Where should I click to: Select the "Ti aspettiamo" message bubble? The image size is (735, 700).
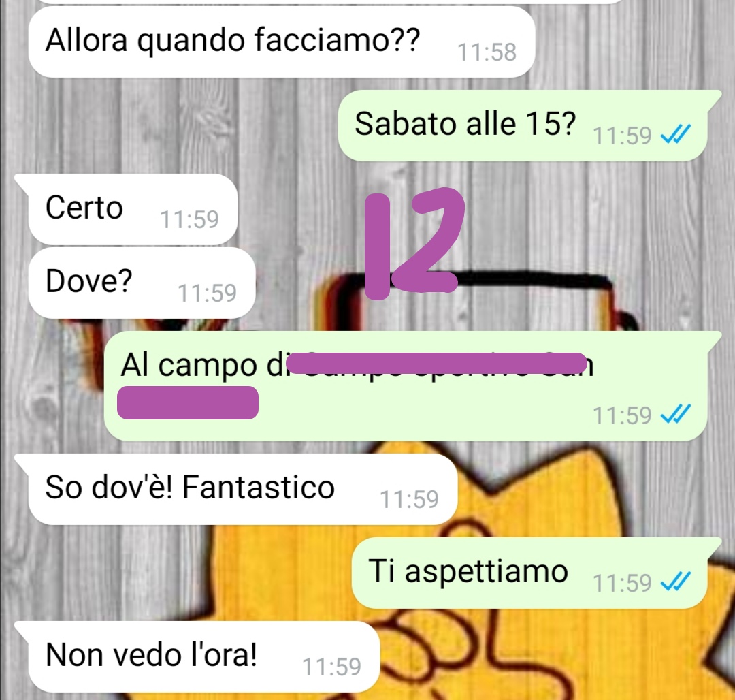pyautogui.click(x=534, y=573)
